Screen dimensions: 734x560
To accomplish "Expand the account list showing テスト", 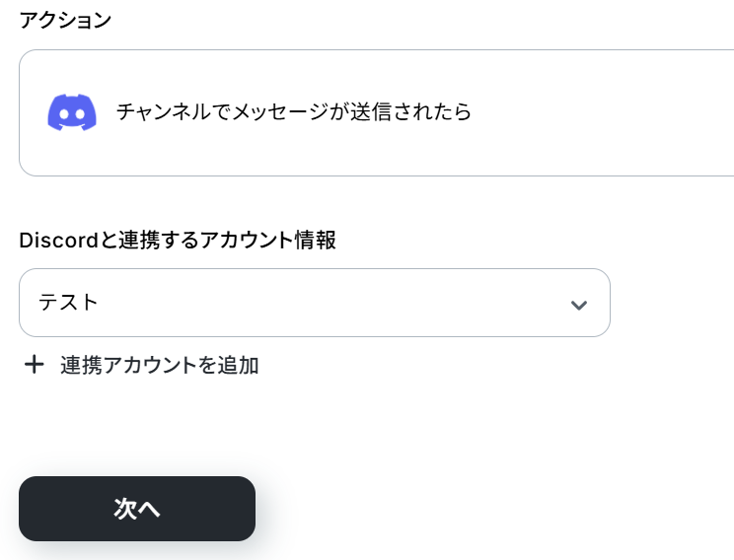I will tap(315, 303).
